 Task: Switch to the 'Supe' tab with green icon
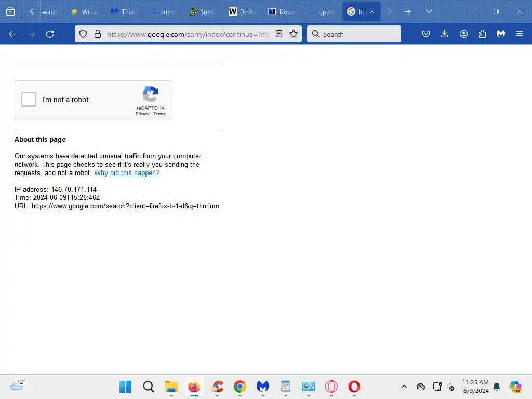coord(202,12)
